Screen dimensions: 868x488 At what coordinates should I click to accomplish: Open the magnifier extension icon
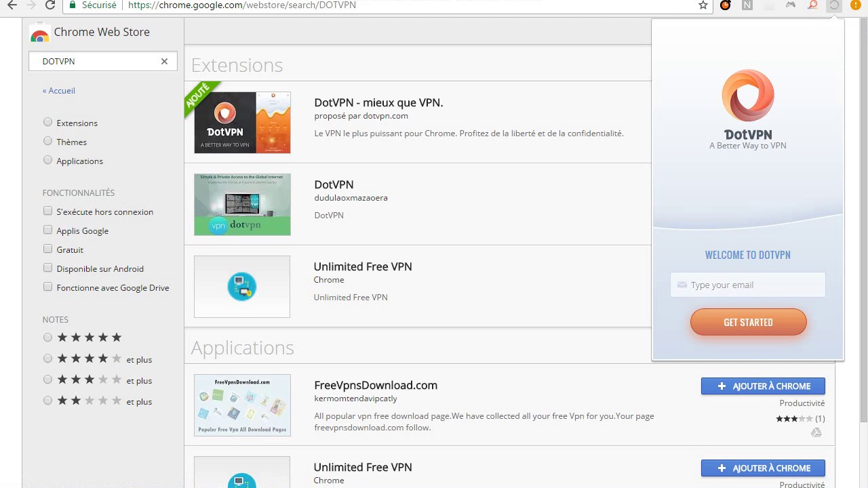click(812, 5)
